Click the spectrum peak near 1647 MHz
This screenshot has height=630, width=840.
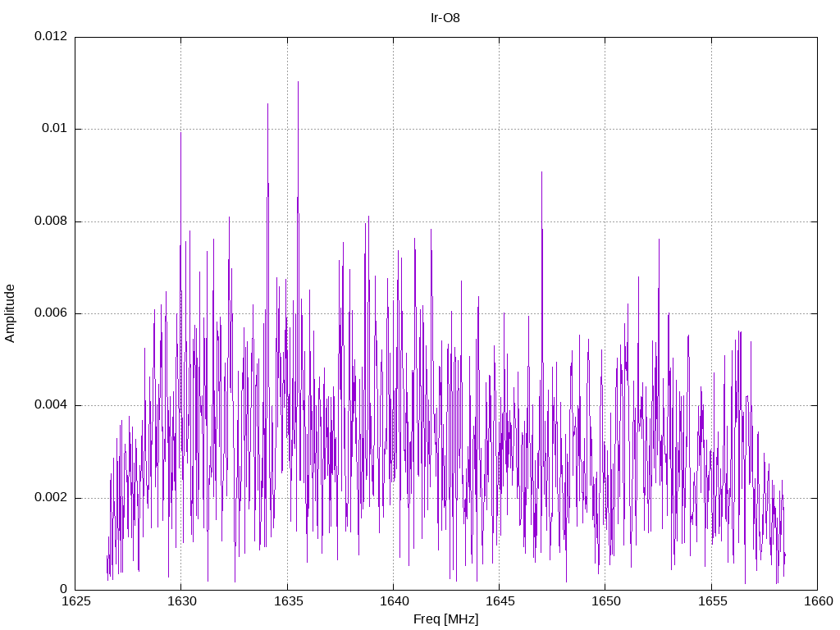tap(541, 173)
